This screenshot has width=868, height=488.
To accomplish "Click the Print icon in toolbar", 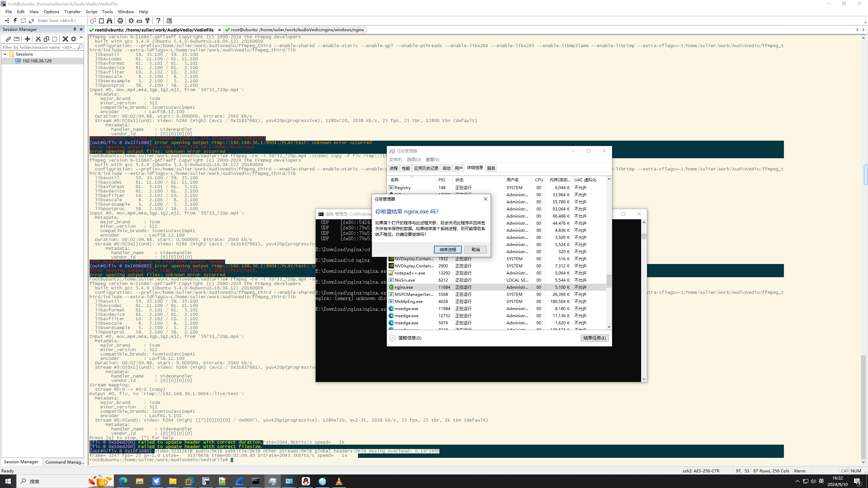I will [x=120, y=21].
